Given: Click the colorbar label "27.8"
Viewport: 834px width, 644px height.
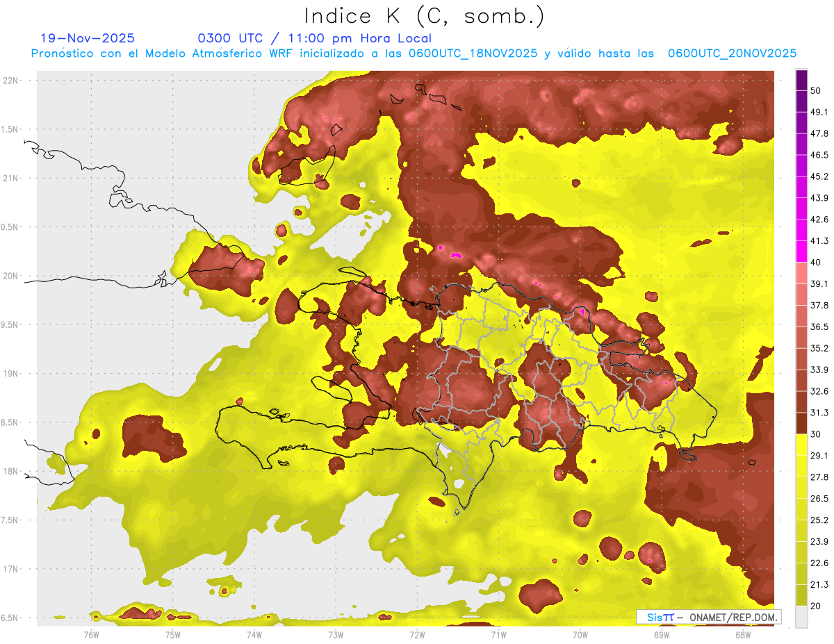Looking at the screenshot, I should (819, 477).
